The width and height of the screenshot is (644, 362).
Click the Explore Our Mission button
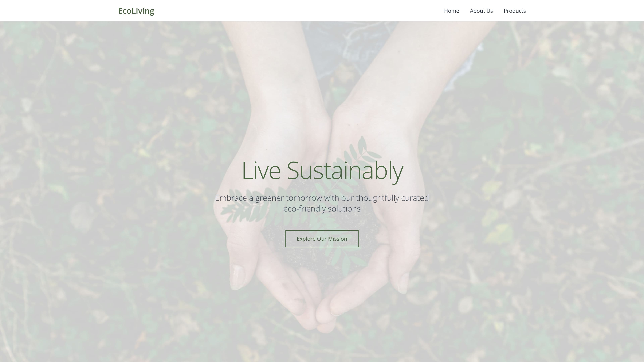[322, 239]
